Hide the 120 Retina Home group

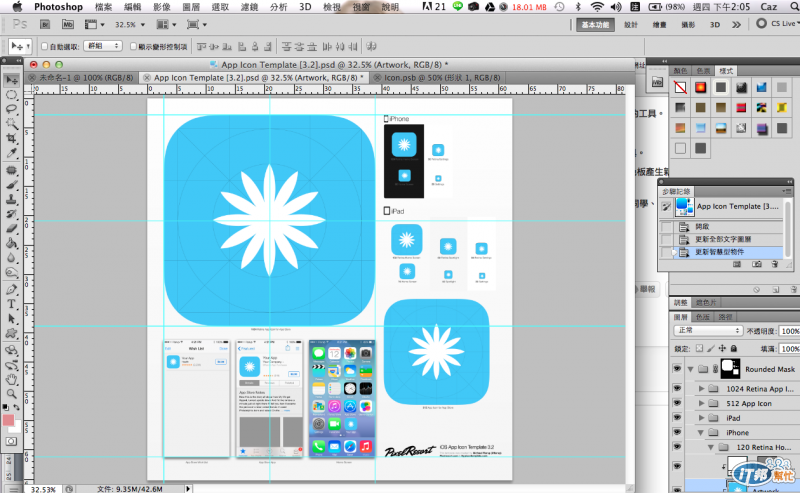coord(677,447)
